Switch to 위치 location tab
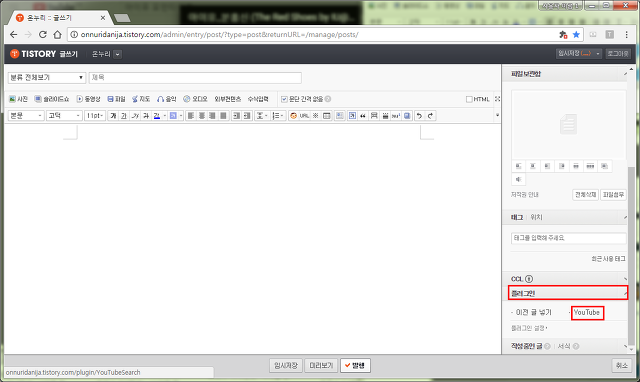The height and width of the screenshot is (382, 640). click(x=536, y=218)
